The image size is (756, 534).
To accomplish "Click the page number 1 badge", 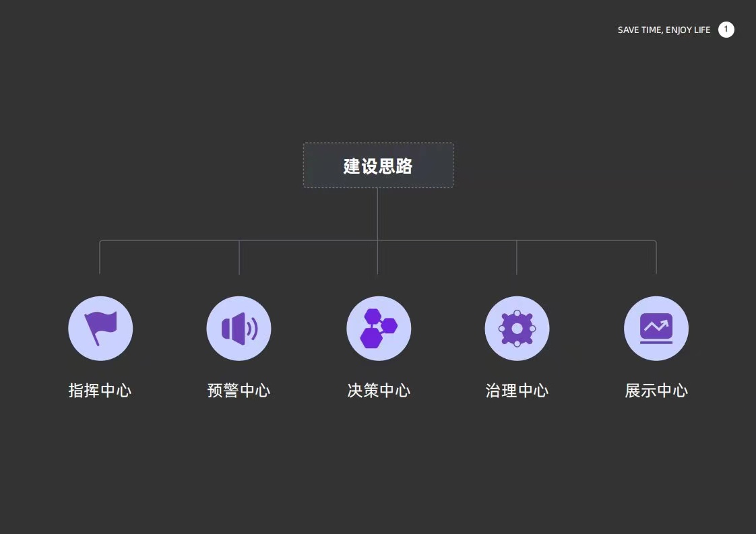I will point(726,30).
